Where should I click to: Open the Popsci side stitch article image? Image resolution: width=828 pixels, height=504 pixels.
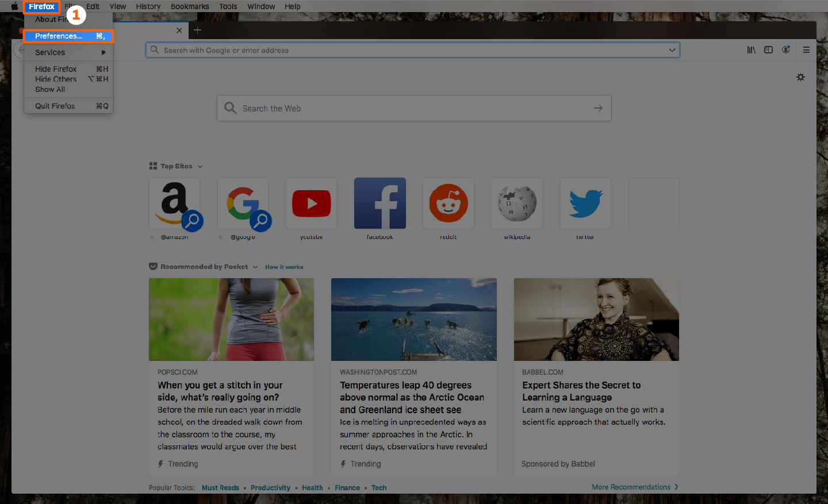click(x=231, y=320)
